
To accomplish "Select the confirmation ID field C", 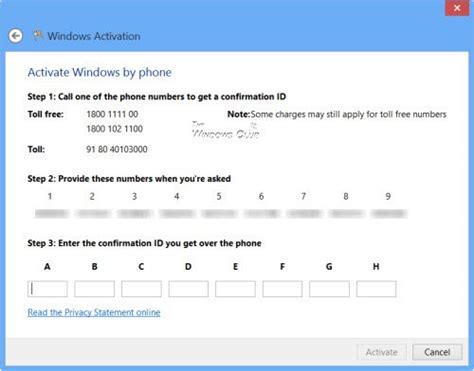I will click(x=141, y=289).
